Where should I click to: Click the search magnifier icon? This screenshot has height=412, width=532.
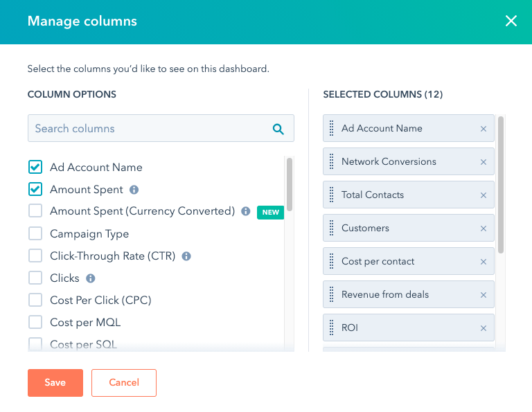click(278, 129)
